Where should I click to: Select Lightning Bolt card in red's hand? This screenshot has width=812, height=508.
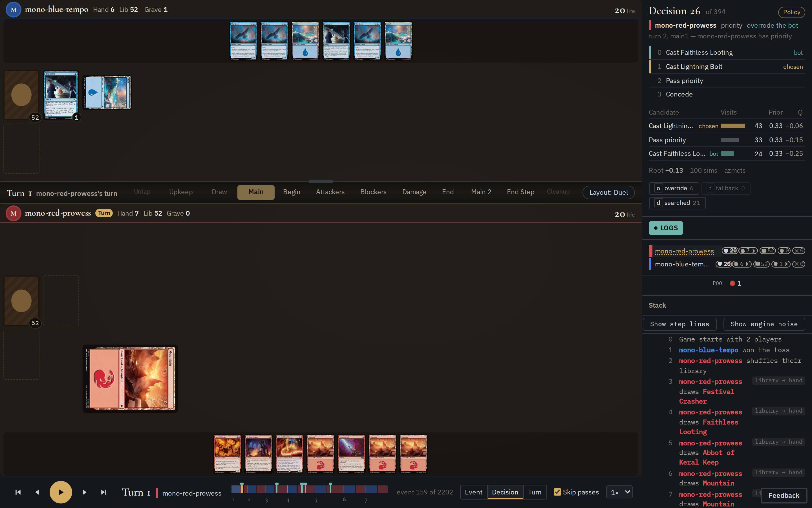point(351,454)
